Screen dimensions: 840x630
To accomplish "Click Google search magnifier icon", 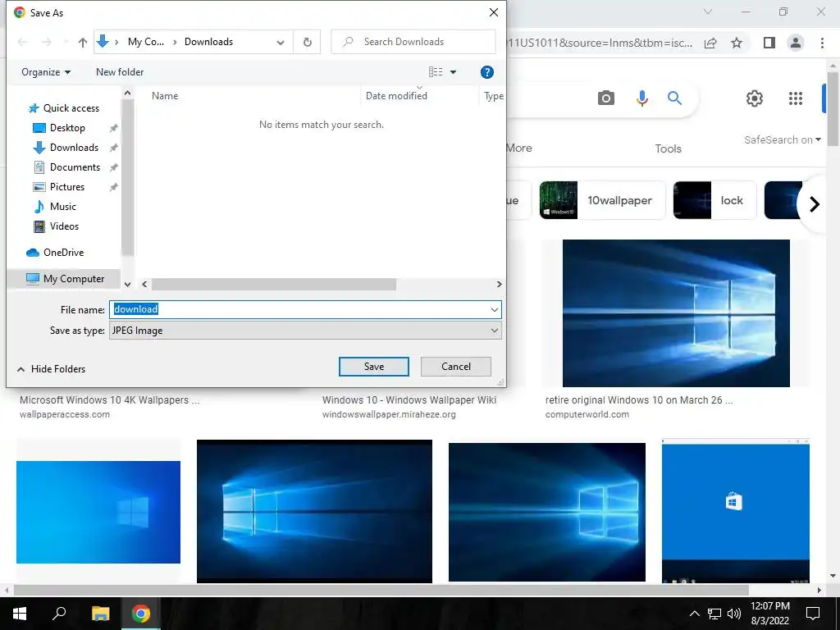I will coord(674,98).
